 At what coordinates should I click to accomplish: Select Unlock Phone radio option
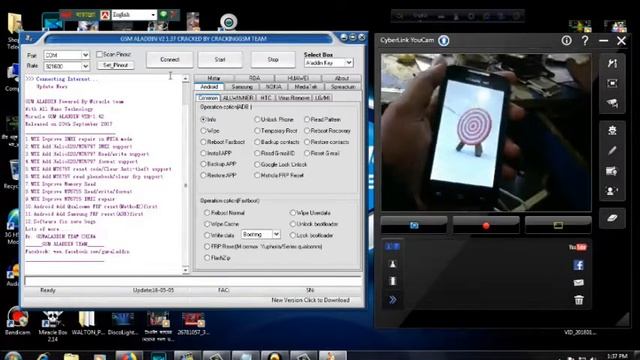coord(257,120)
